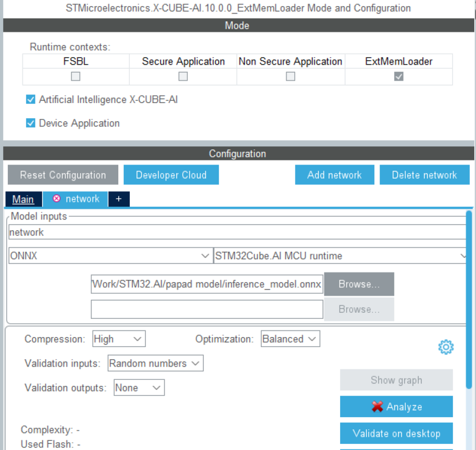Viewport: 476px width, 450px height.
Task: Click the empty second file path field
Action: coord(207,309)
